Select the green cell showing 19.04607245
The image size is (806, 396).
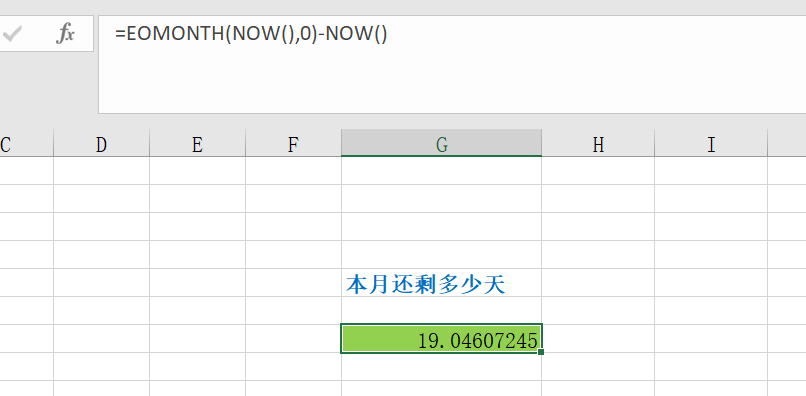point(442,338)
